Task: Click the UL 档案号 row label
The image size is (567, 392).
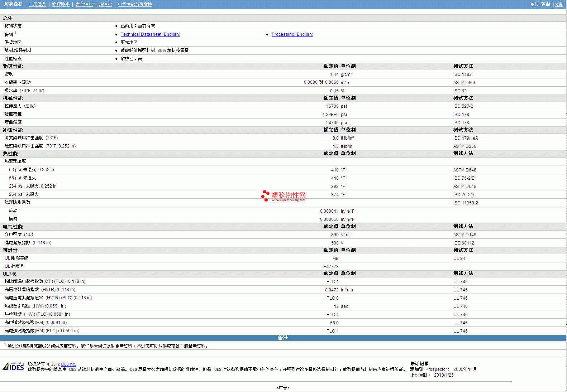Action: 14,266
